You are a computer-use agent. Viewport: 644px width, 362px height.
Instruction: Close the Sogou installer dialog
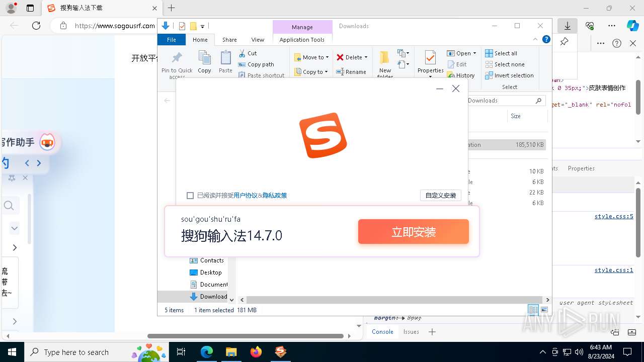pos(456,88)
